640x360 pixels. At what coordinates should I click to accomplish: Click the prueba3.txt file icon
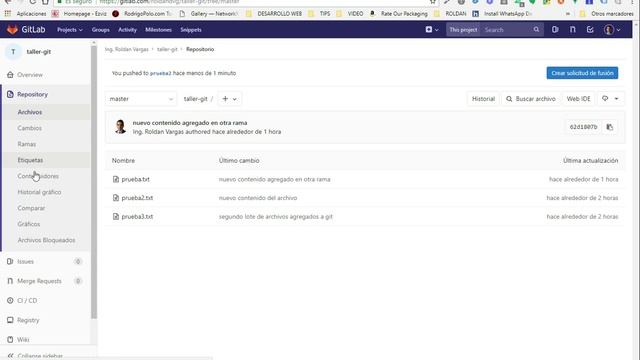[x=116, y=217]
